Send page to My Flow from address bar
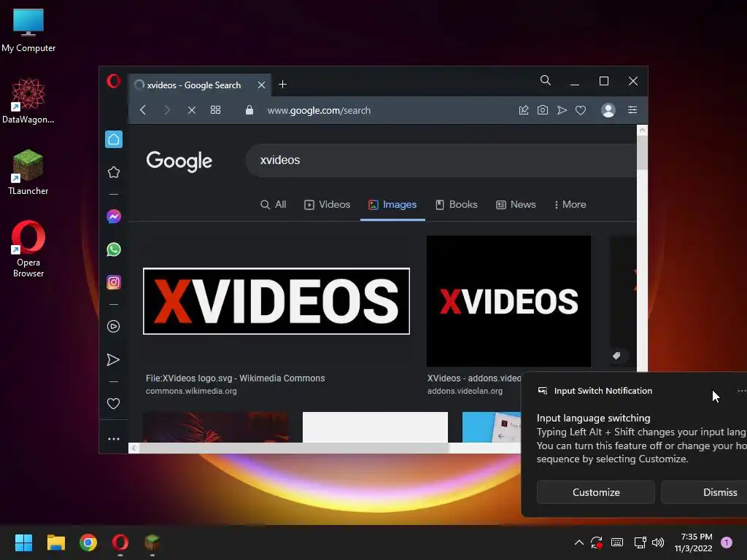 (x=562, y=110)
